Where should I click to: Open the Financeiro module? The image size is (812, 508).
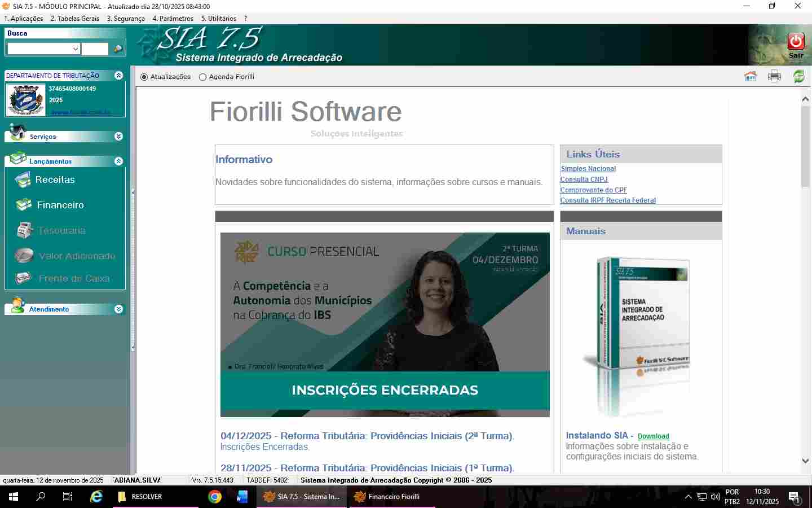(60, 205)
